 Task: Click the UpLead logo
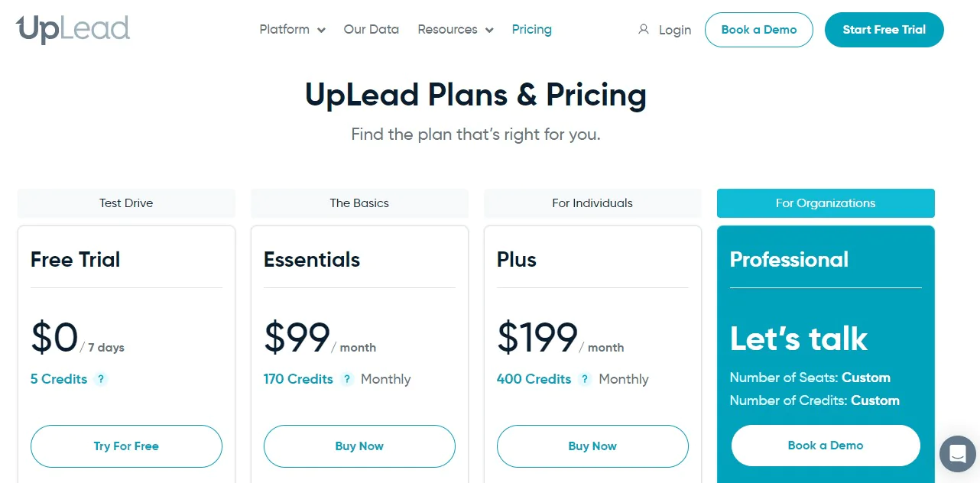(73, 29)
